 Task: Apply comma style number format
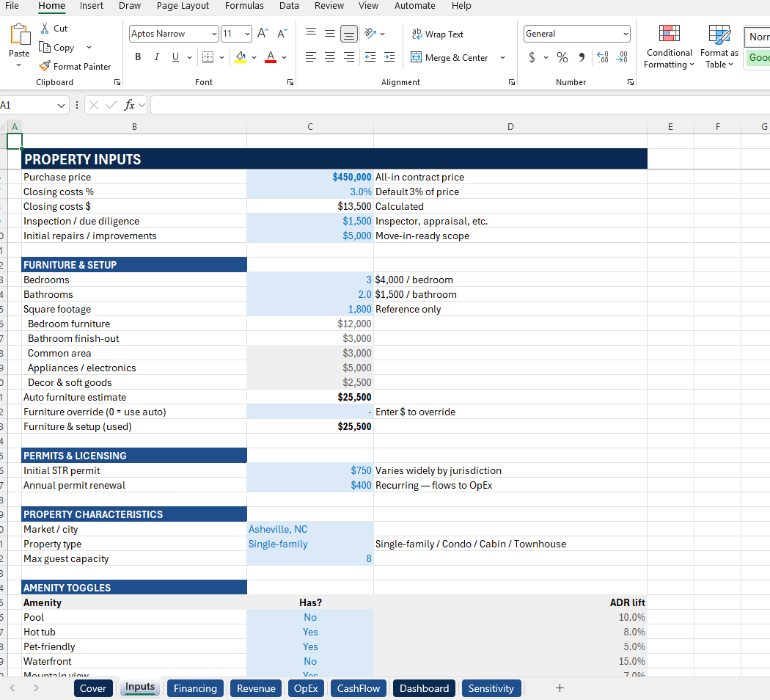(x=582, y=57)
